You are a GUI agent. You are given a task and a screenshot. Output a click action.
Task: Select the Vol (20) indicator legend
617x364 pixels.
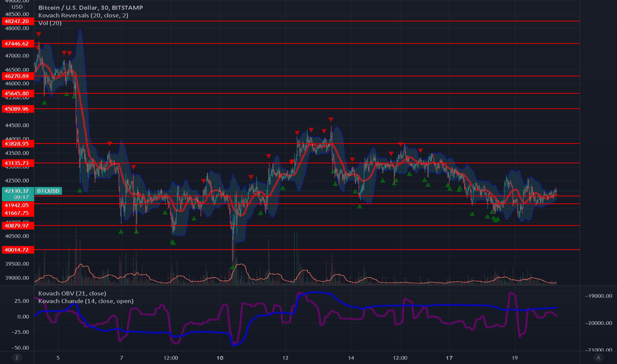pyautogui.click(x=50, y=23)
